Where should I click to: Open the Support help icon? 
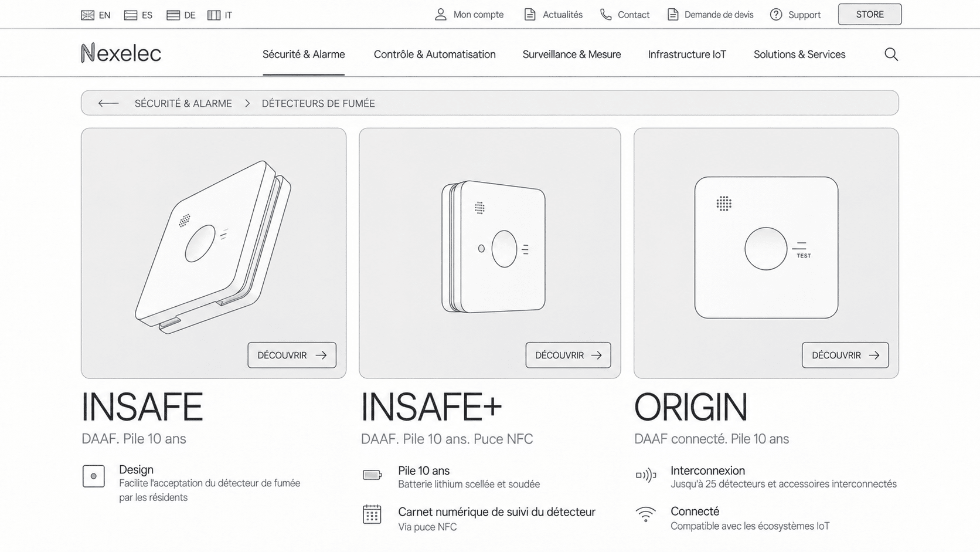(x=776, y=15)
